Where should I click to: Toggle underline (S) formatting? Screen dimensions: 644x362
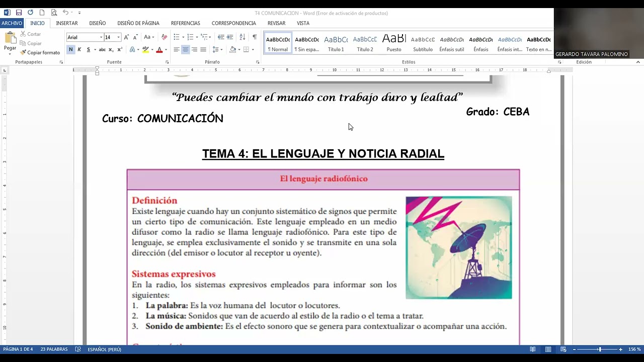89,50
